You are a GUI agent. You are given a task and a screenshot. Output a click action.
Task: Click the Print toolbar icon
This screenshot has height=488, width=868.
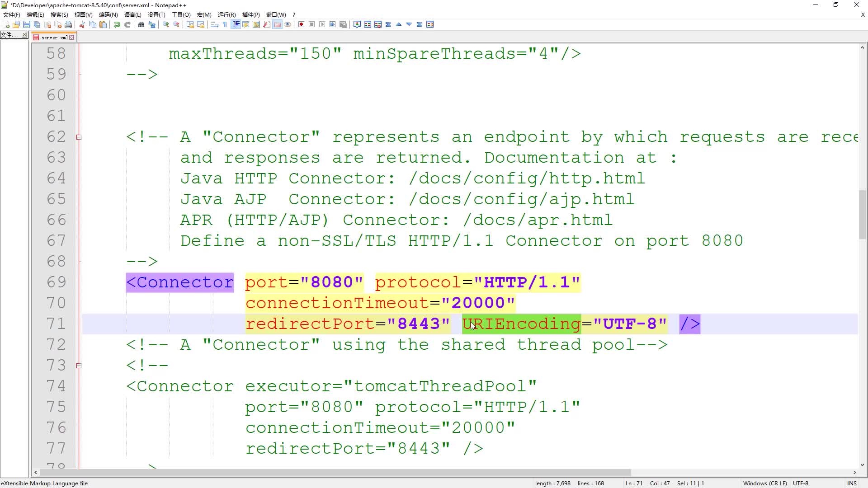68,24
